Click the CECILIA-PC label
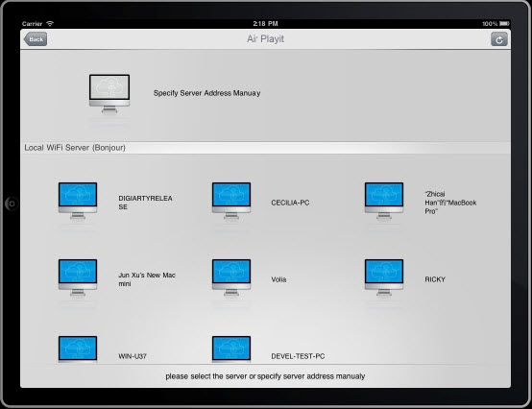 pos(290,203)
